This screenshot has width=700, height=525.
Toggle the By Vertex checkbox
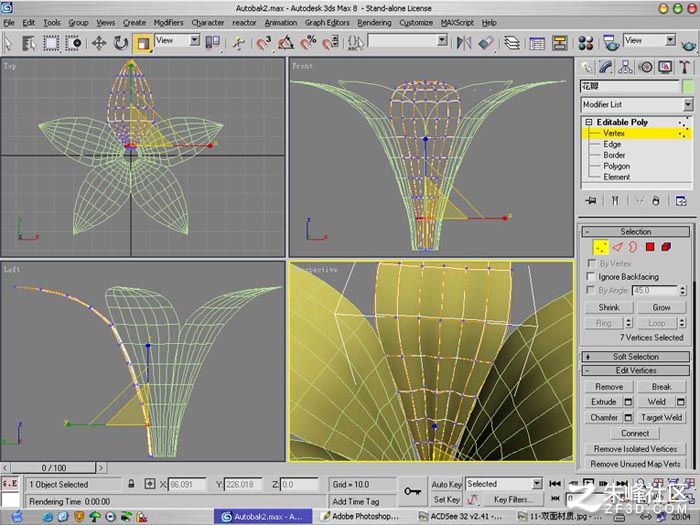[x=591, y=263]
